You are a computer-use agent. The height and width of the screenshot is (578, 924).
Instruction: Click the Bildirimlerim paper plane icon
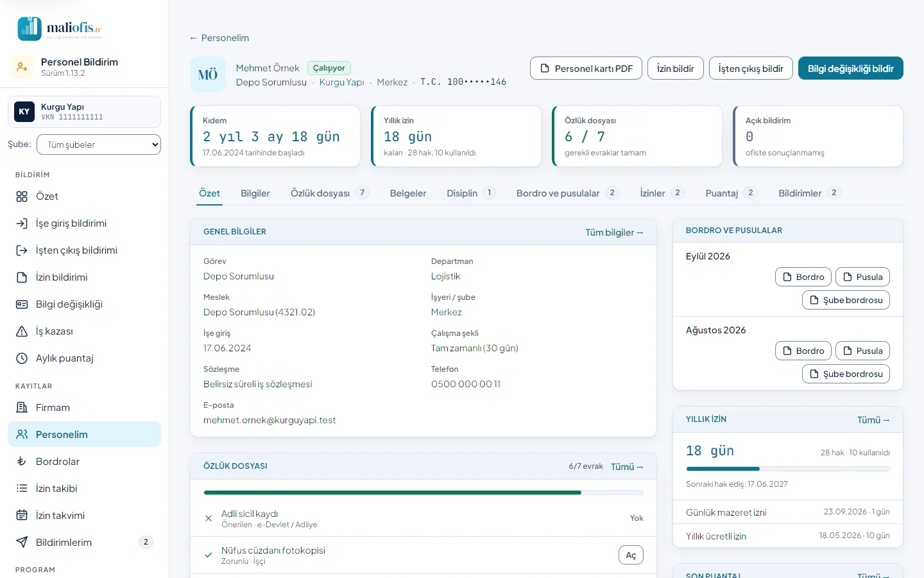click(x=22, y=543)
